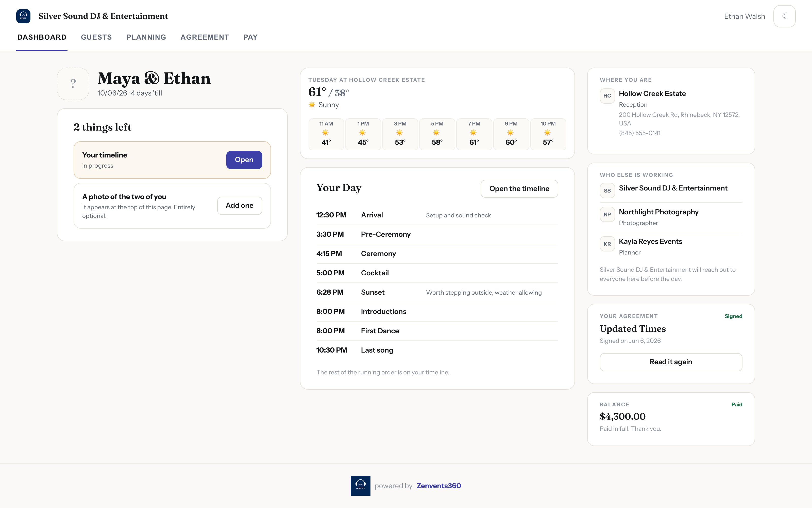Click Read it again for the agreement
The width and height of the screenshot is (812, 508).
click(x=671, y=362)
